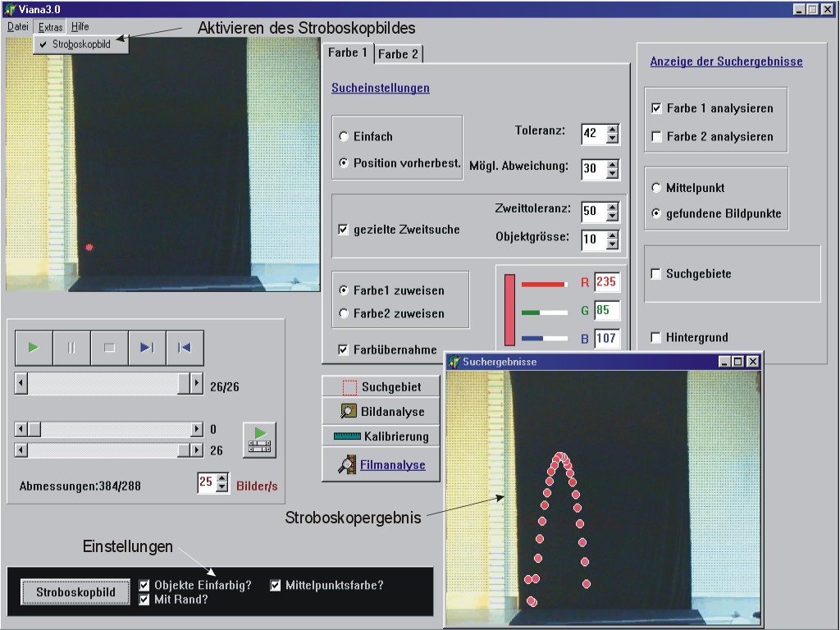The image size is (840, 630).
Task: Decrease the Objektgrösse value
Action: (612, 245)
